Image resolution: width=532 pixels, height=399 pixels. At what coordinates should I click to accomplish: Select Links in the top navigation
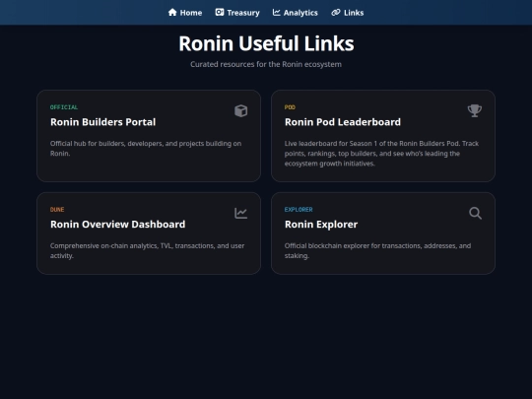[348, 13]
